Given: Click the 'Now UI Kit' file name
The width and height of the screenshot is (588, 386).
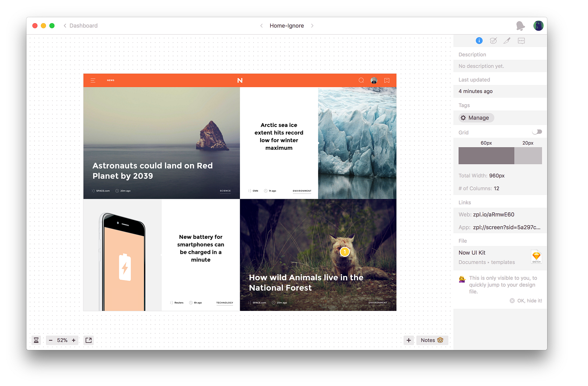Looking at the screenshot, I should pyautogui.click(x=472, y=253).
